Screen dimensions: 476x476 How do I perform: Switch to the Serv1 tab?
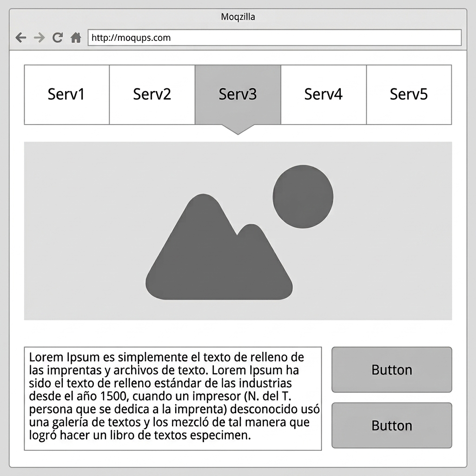[67, 95]
